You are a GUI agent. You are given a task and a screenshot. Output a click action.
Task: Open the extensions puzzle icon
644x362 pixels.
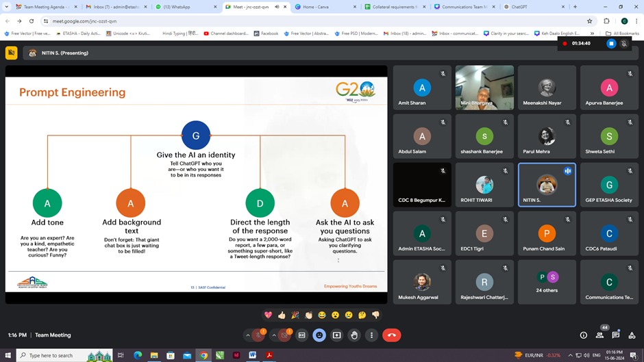point(606,21)
